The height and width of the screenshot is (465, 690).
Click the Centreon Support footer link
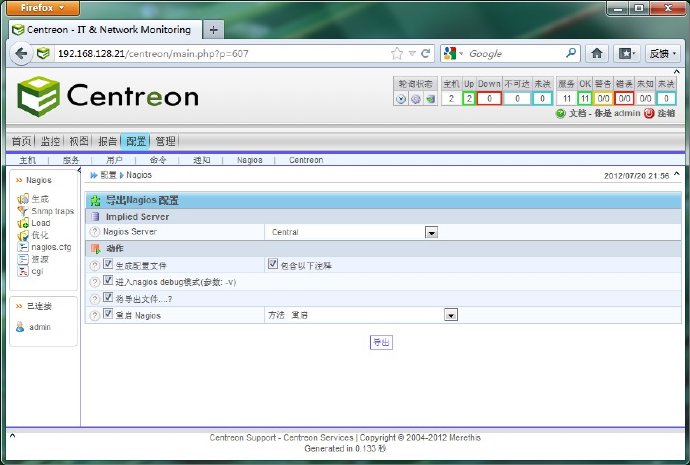[242, 438]
